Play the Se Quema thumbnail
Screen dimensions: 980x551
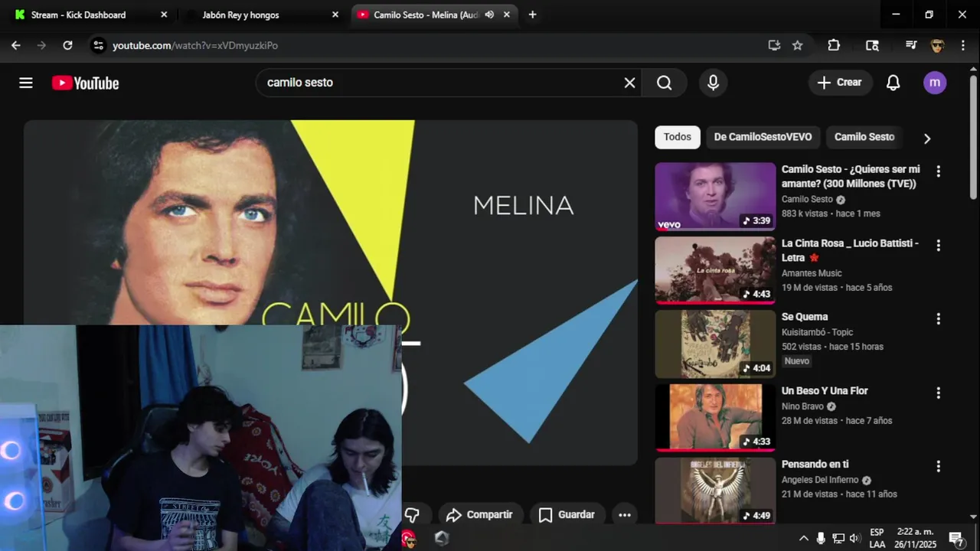[715, 344]
